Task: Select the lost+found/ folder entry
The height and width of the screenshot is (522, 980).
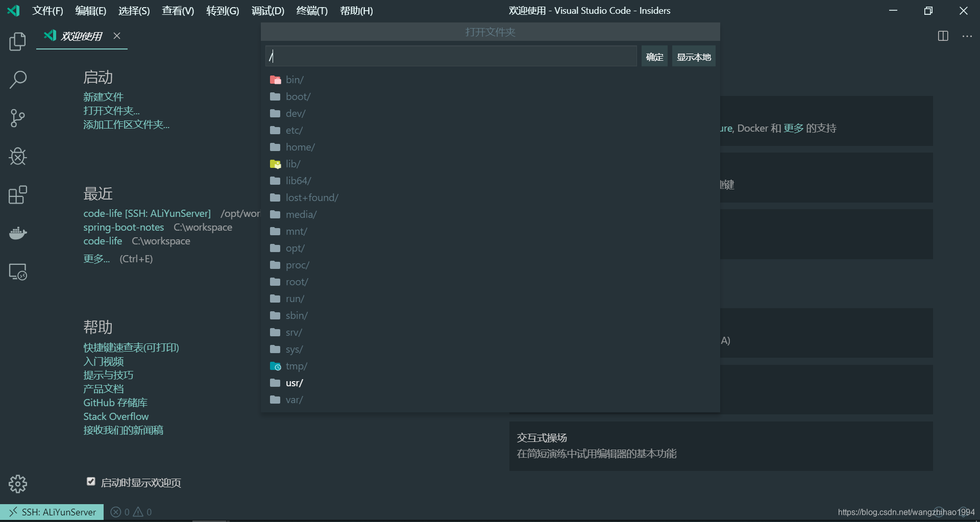Action: pos(490,197)
